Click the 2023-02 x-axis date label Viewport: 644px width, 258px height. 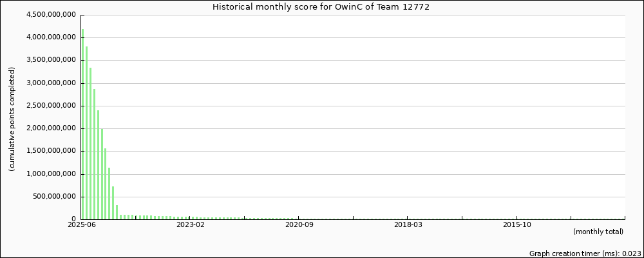(x=190, y=224)
